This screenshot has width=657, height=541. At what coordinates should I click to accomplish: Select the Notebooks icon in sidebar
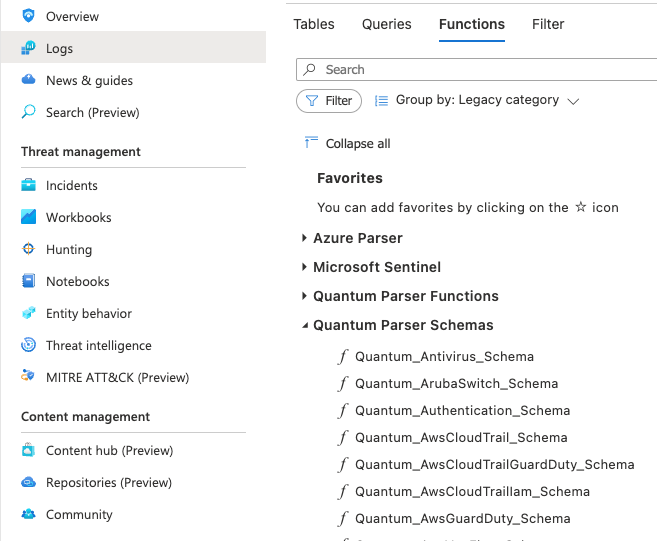(x=28, y=281)
